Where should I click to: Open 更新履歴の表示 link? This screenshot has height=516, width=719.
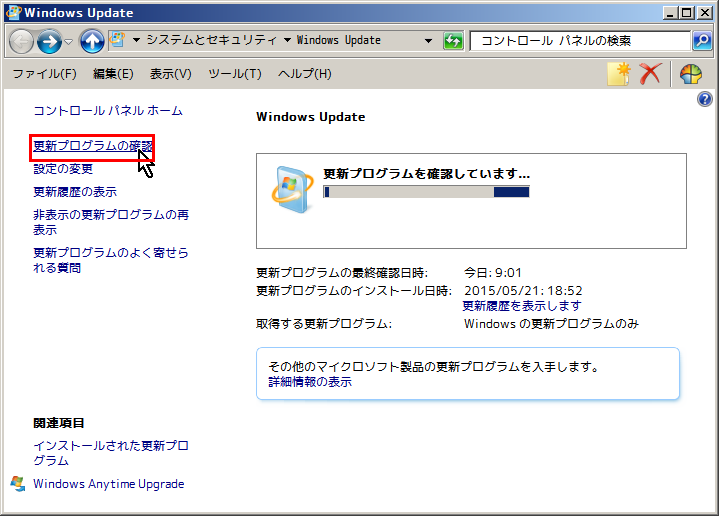pos(75,192)
